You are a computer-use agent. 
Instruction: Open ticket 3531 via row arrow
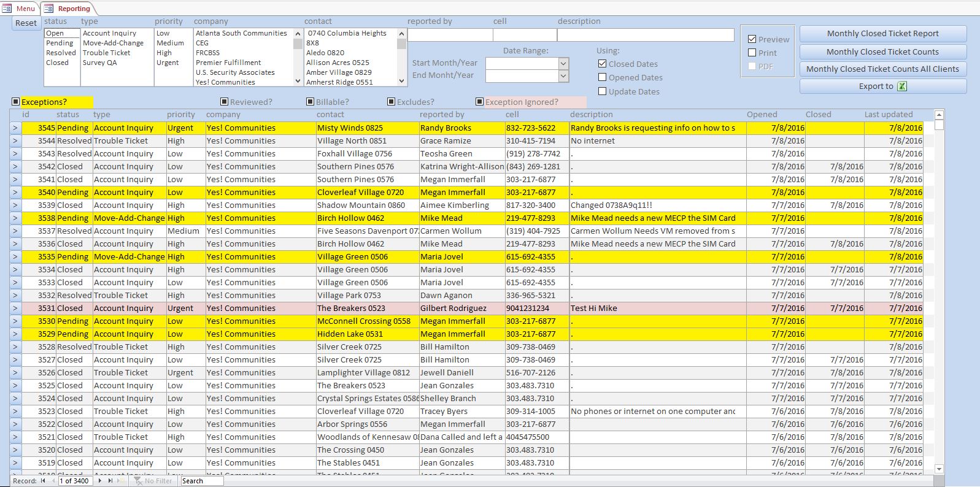click(15, 309)
